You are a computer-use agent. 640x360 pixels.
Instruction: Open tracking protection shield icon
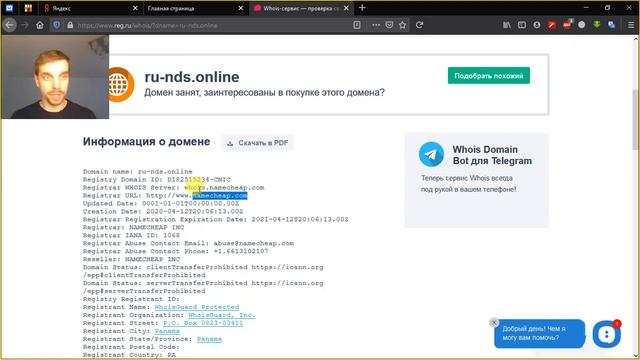tap(56, 25)
